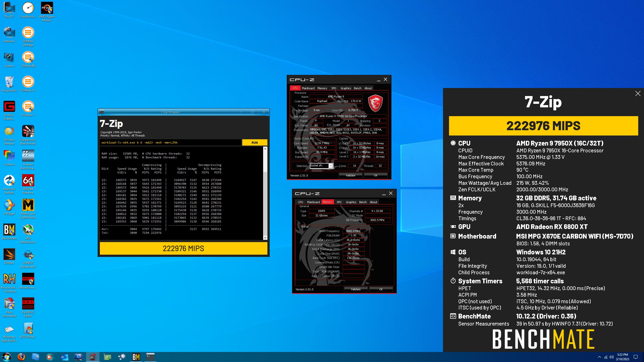
Task: Click the Windows 10 21H2 OS entry
Action: [x=541, y=252]
